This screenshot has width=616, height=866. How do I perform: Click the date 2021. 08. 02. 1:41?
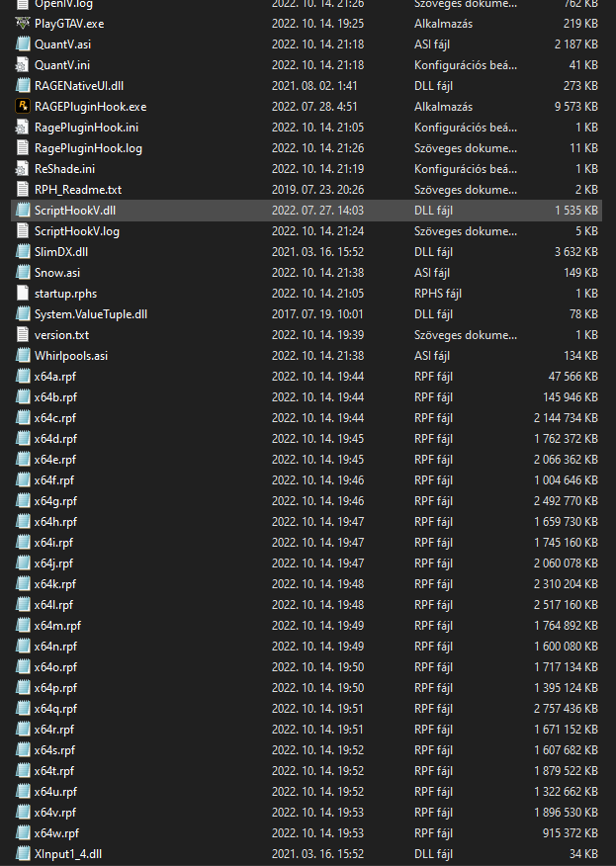(x=314, y=86)
